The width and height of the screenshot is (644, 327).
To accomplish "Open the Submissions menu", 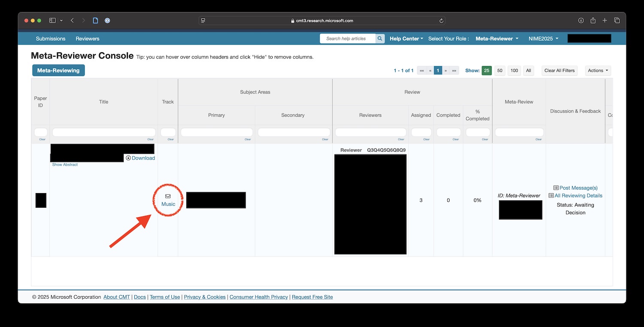I will coord(50,38).
